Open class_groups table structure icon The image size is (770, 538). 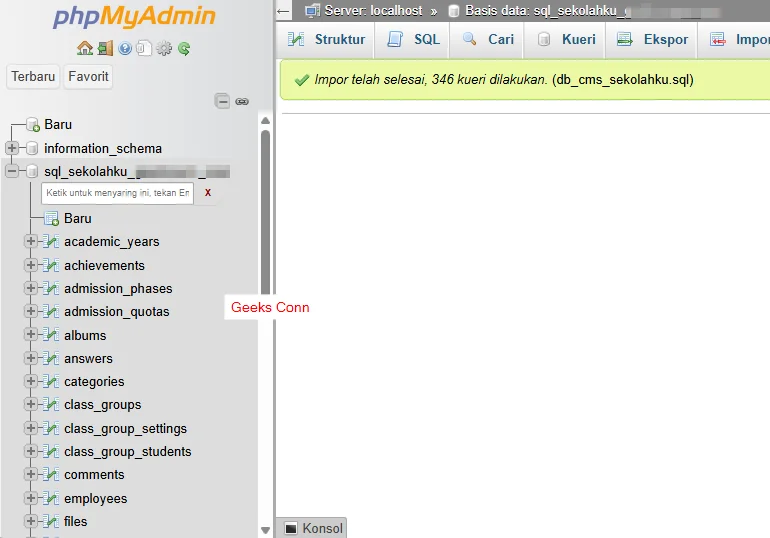(x=51, y=404)
